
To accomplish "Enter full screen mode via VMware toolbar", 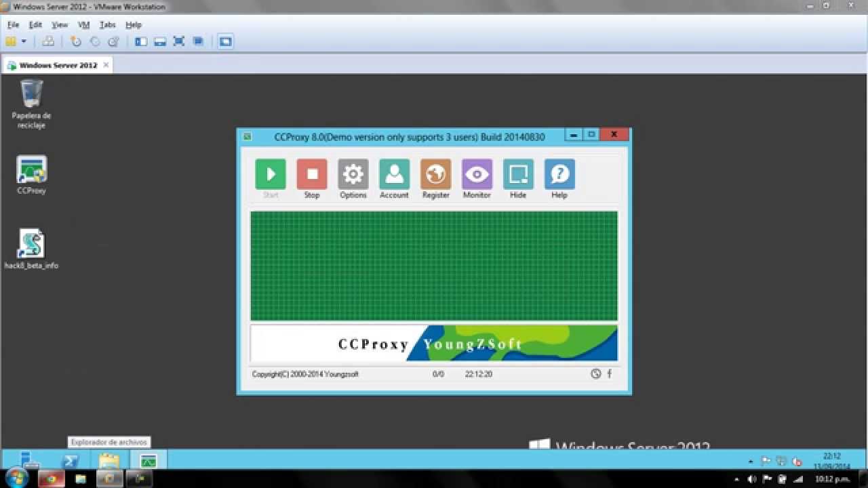I will 179,41.
